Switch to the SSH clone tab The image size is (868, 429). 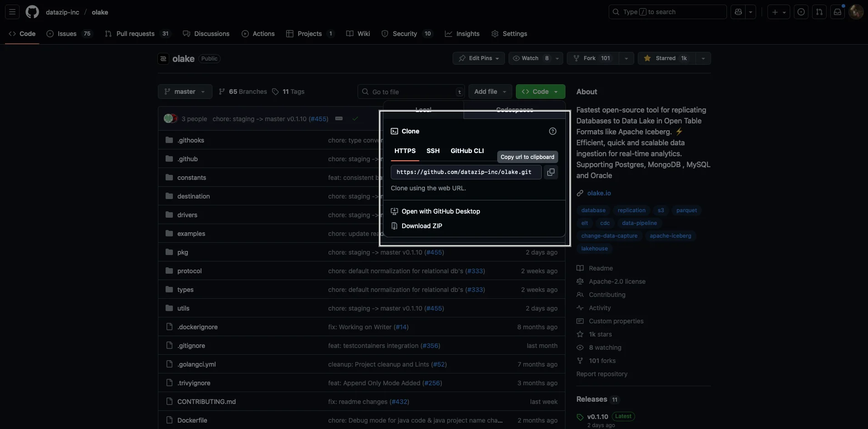(433, 151)
